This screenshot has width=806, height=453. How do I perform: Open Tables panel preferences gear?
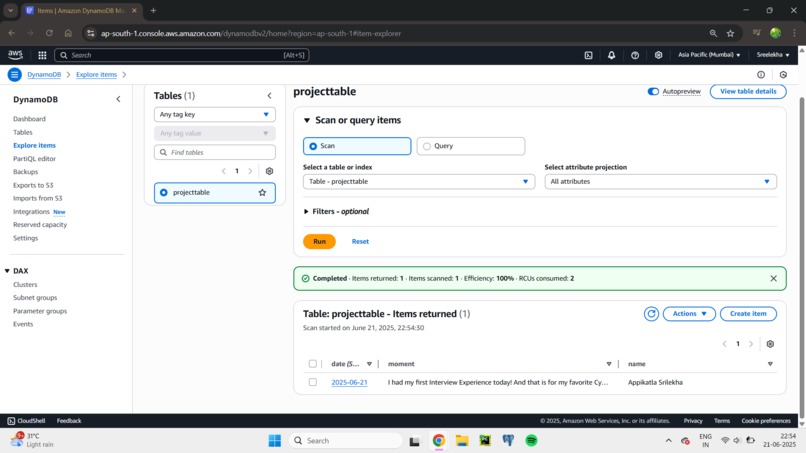point(269,171)
